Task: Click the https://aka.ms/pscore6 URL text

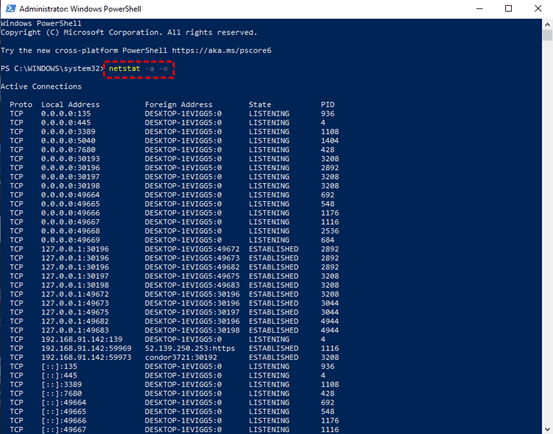Action: [221, 50]
